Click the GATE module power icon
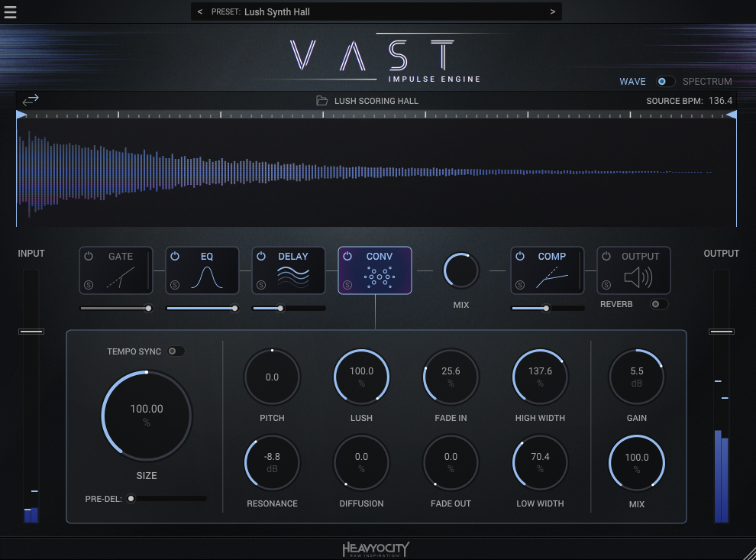The image size is (756, 560). pyautogui.click(x=89, y=257)
